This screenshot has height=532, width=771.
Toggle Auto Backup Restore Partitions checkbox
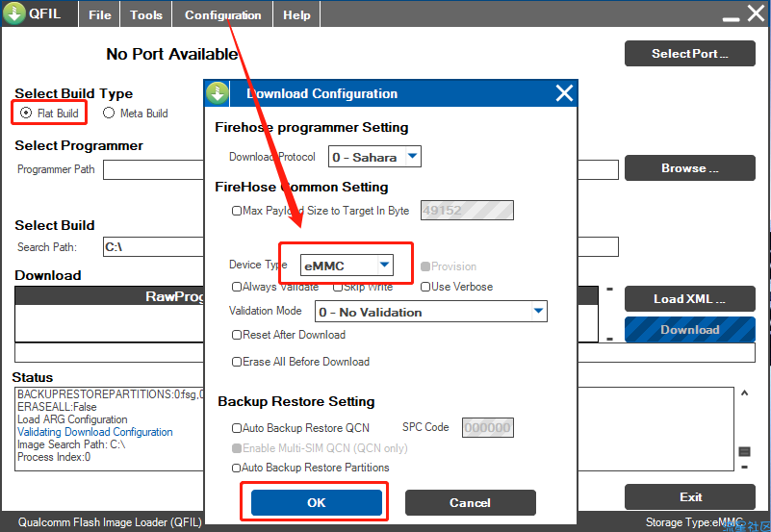click(x=237, y=468)
